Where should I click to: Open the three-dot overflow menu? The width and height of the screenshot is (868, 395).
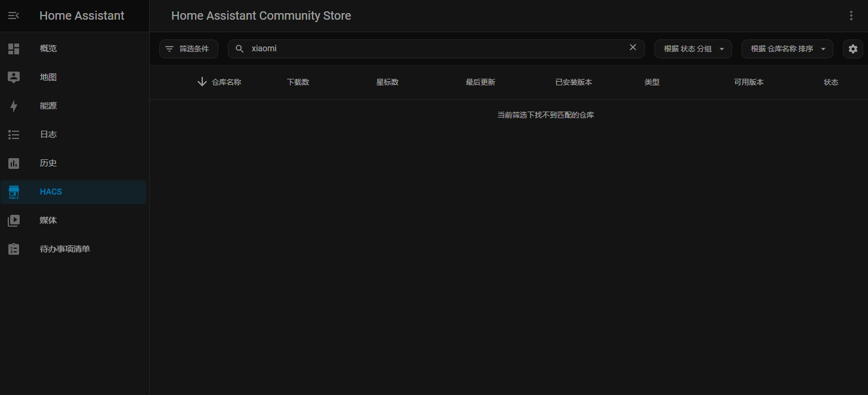pos(851,16)
